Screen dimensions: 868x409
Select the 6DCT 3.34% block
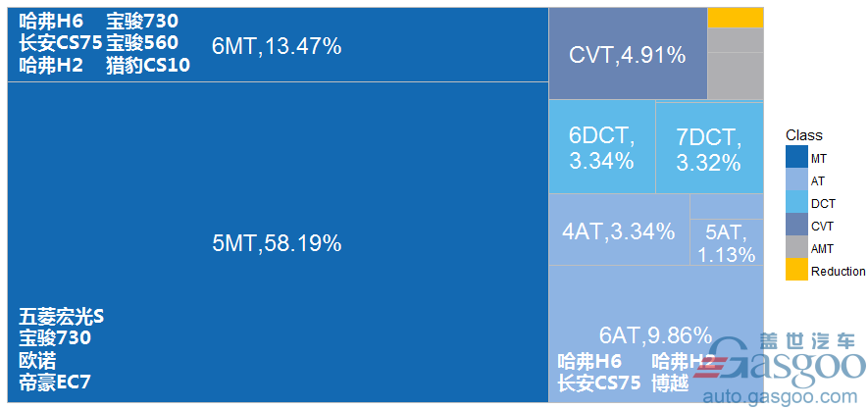pos(602,147)
